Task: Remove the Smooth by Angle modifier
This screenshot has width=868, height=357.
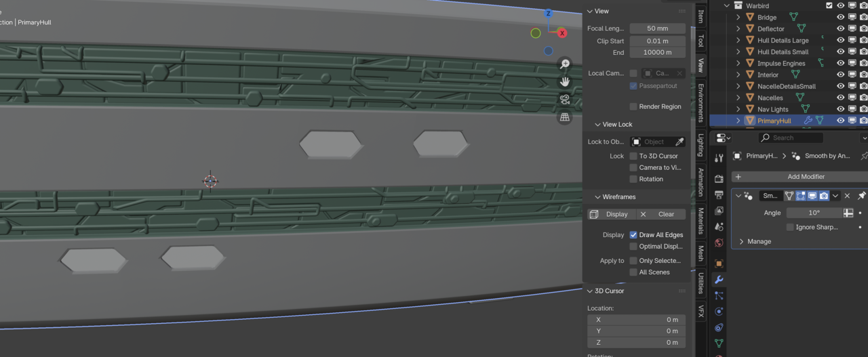Action: click(x=847, y=196)
